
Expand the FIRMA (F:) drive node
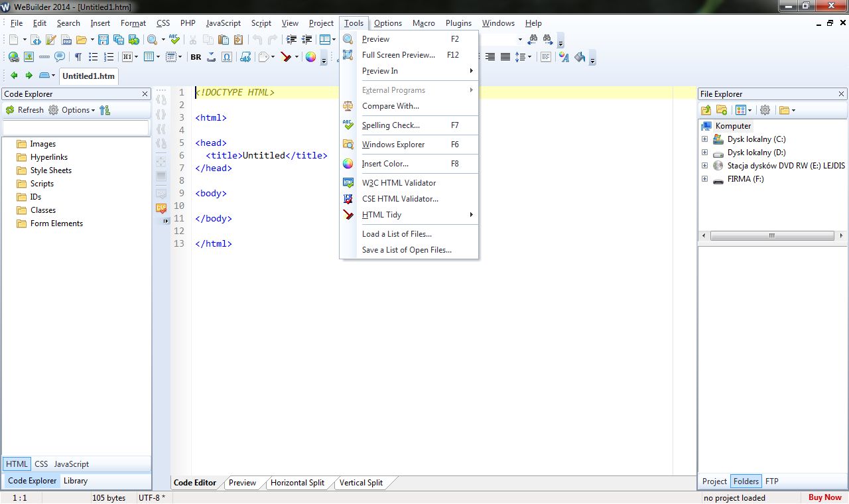click(x=704, y=179)
